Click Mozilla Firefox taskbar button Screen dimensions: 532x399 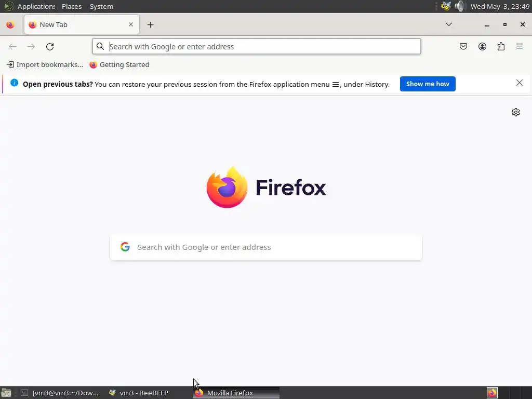[x=236, y=393]
